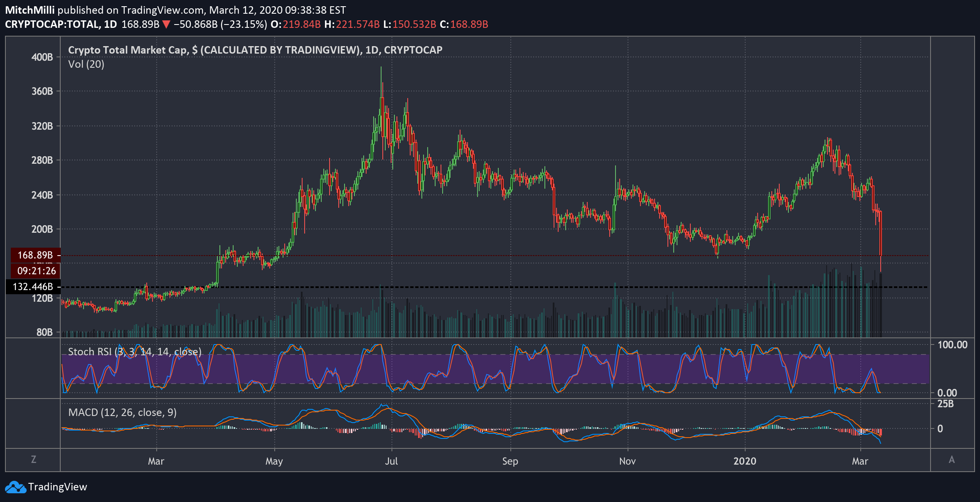Open the MitchMilli author profile link

pyautogui.click(x=30, y=10)
